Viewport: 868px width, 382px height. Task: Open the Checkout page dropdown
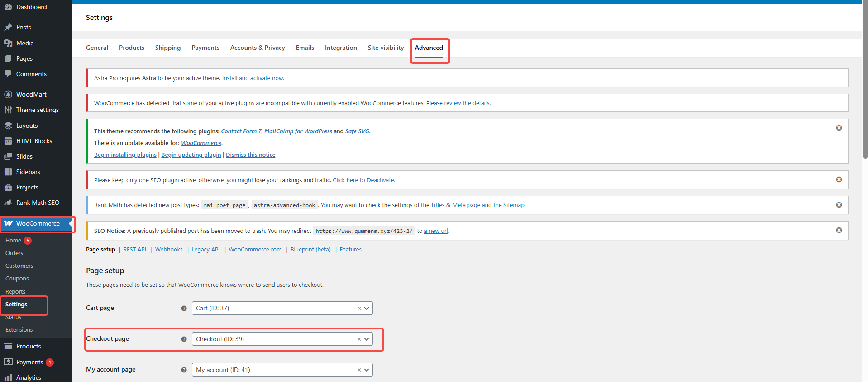[x=367, y=339]
